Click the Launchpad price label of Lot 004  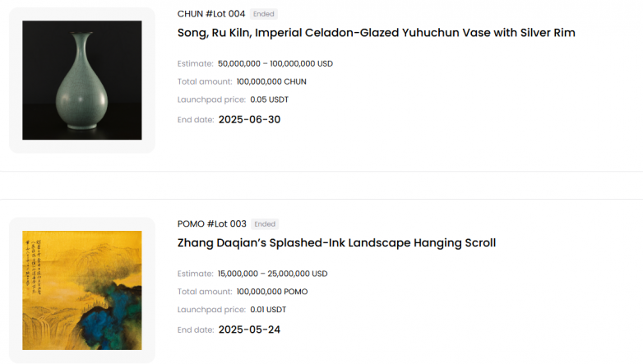point(211,99)
